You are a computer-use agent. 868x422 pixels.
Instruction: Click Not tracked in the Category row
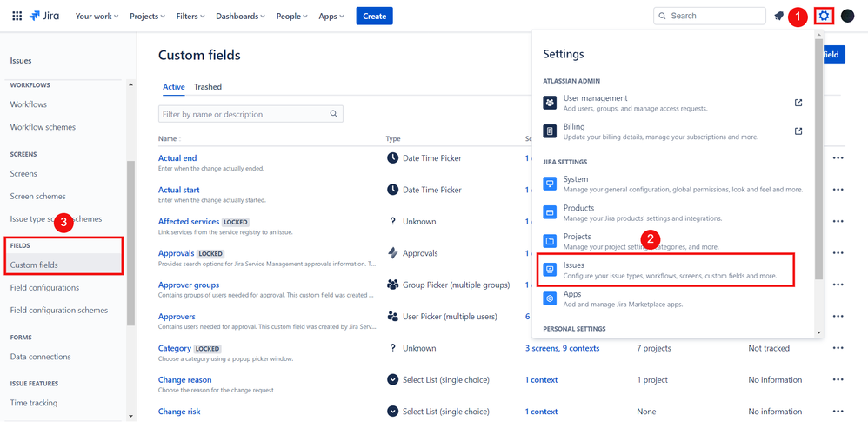[x=769, y=348]
